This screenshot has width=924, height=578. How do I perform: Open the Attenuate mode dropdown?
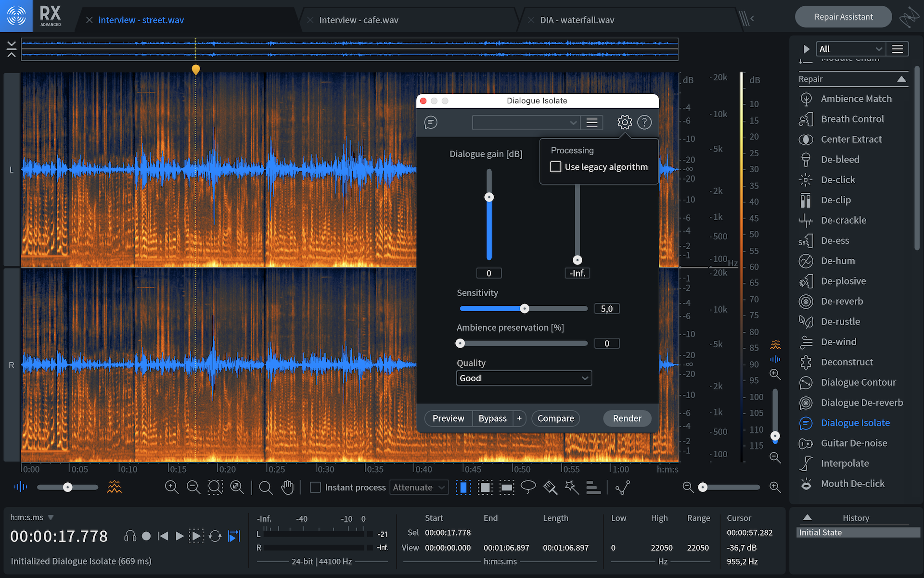coord(419,487)
